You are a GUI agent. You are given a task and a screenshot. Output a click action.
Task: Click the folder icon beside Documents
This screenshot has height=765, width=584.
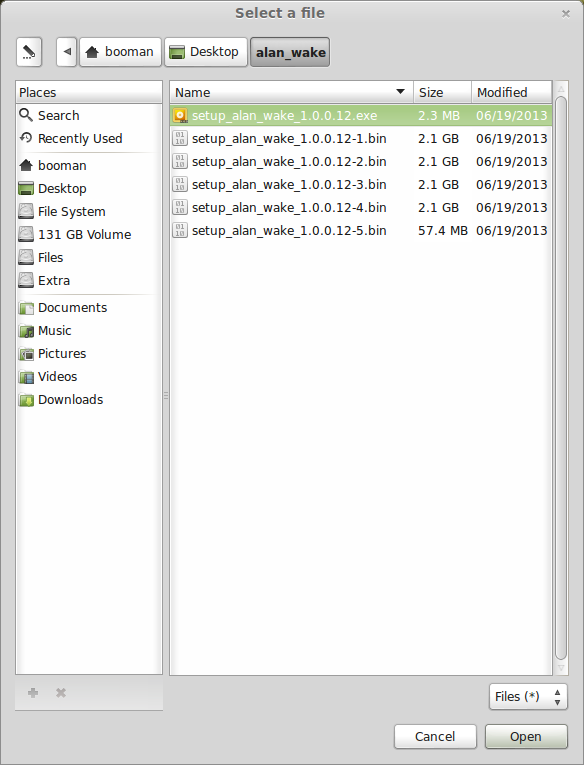pos(26,308)
